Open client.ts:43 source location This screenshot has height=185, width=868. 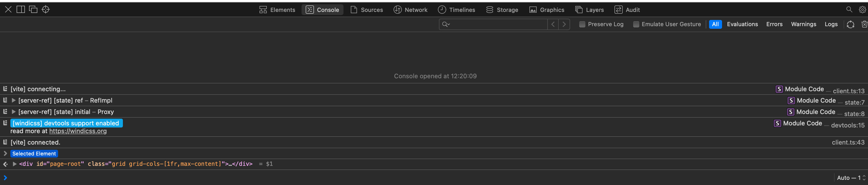click(849, 142)
